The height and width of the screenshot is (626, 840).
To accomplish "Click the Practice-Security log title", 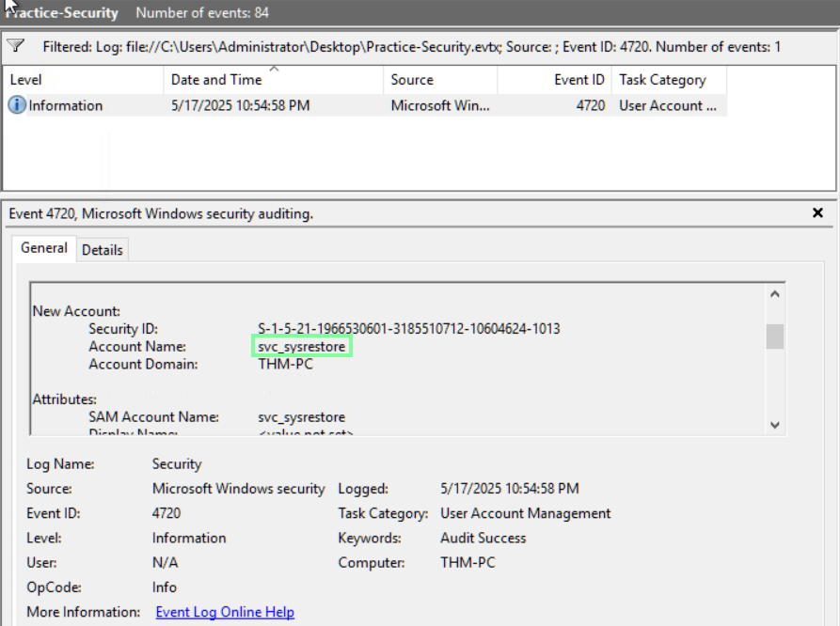I will point(62,12).
